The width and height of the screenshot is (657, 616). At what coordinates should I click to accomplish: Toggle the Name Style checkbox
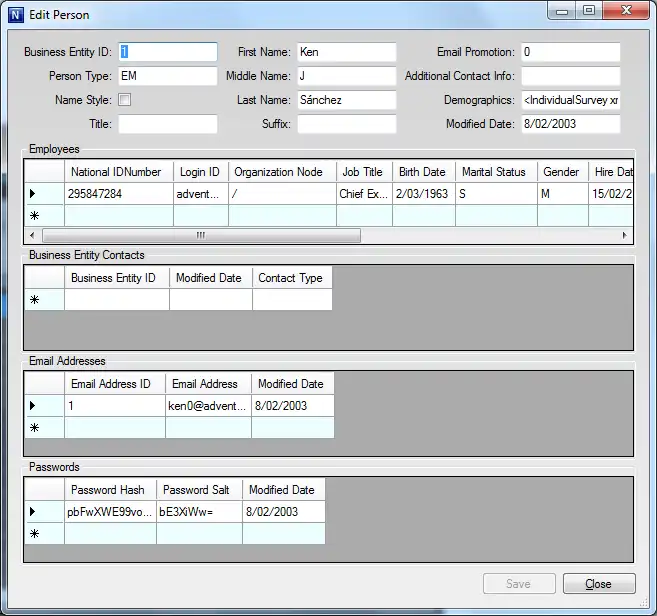point(124,100)
